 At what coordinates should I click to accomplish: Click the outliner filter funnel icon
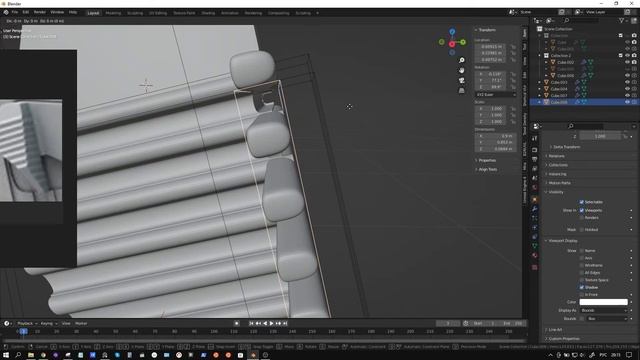pyautogui.click(x=621, y=20)
